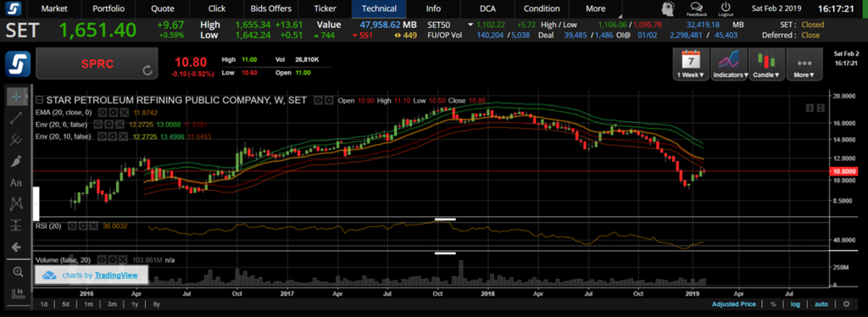This screenshot has width=868, height=317.
Task: Click the back arrow tool
Action: coord(16,247)
